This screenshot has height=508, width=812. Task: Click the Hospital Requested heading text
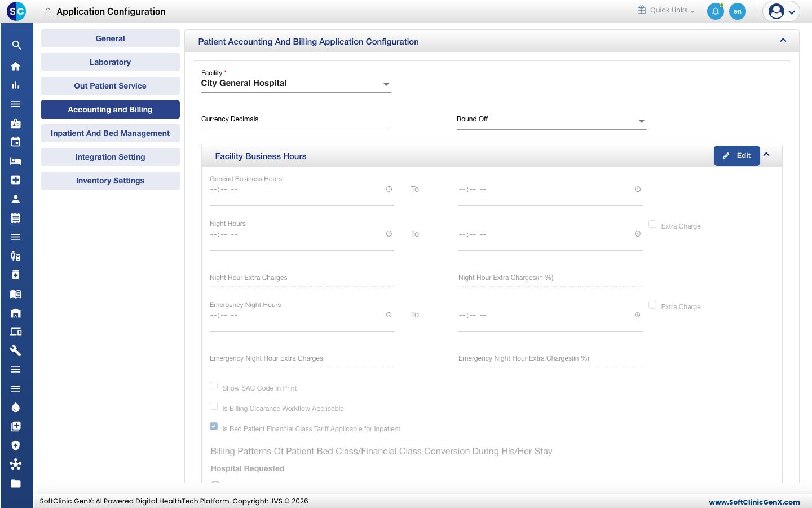(248, 468)
